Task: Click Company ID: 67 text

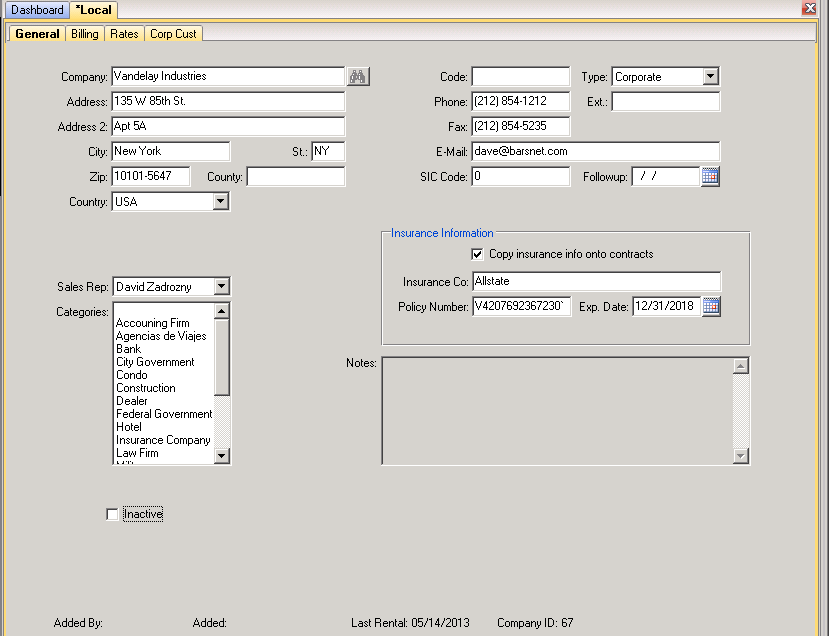Action: pyautogui.click(x=535, y=623)
